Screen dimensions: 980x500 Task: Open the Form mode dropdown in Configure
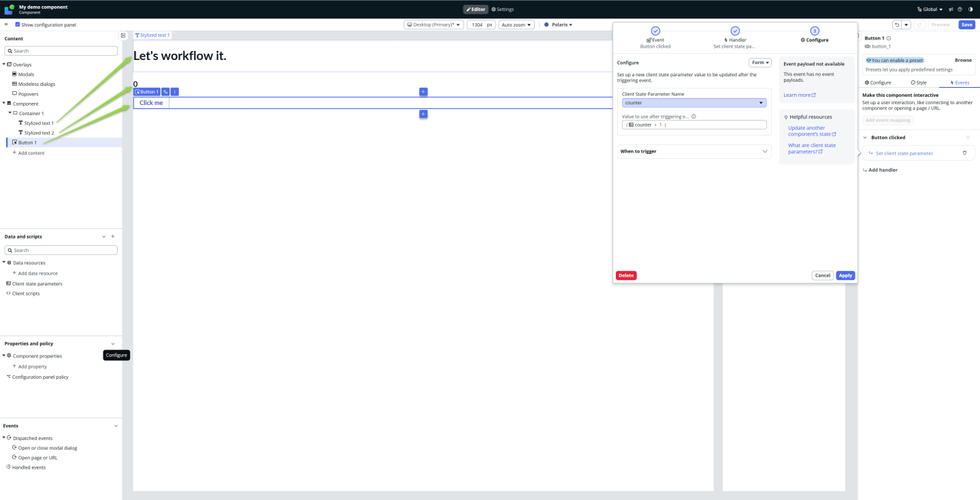tap(760, 62)
